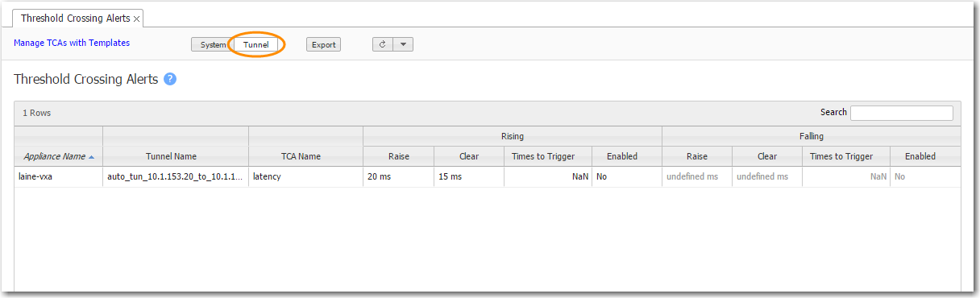Click the latency TCA name cell
This screenshot has height=298, width=980.
305,176
